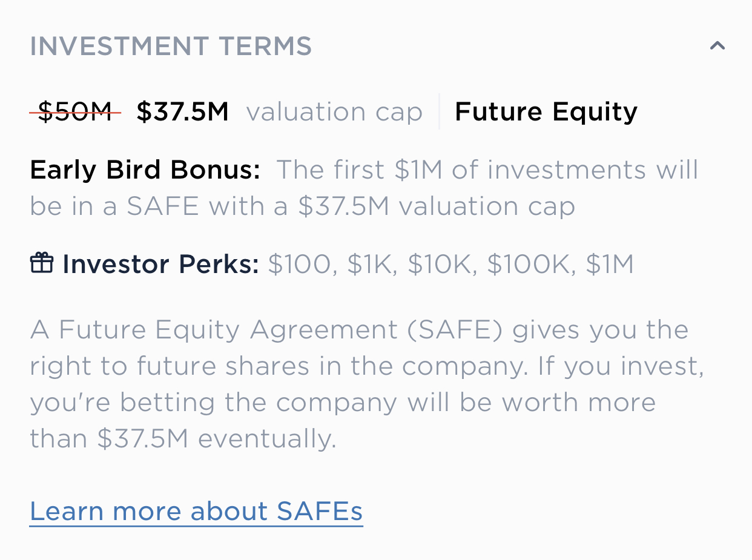This screenshot has height=560, width=752.
Task: Click the gift icon beside Investor Perks
Action: 42,263
